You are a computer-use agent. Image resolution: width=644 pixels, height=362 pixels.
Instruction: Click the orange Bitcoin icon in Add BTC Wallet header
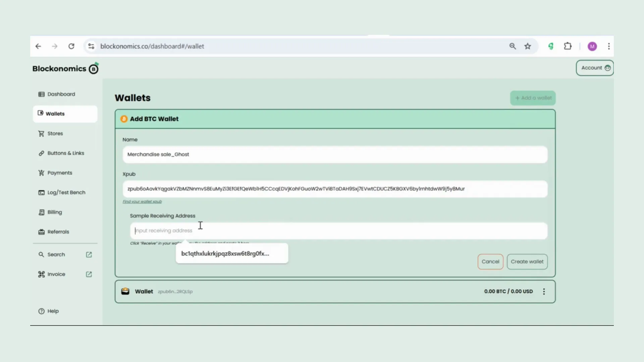pos(124,119)
